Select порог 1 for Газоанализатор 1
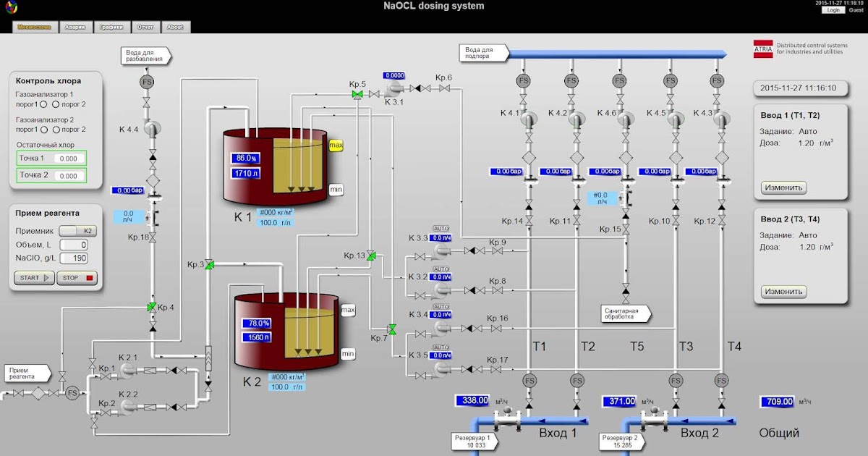The width and height of the screenshot is (868, 456). pyautogui.click(x=43, y=106)
